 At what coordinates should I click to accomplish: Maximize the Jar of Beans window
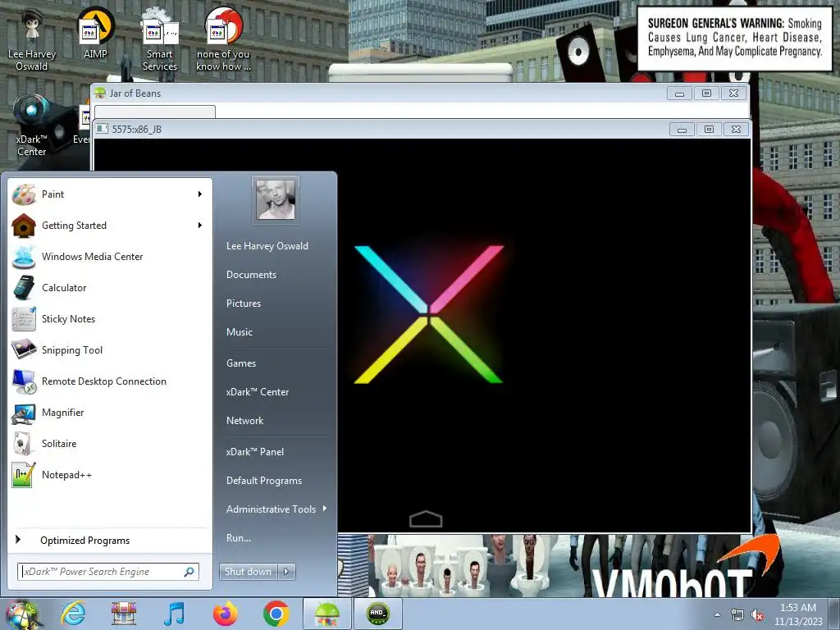point(706,94)
